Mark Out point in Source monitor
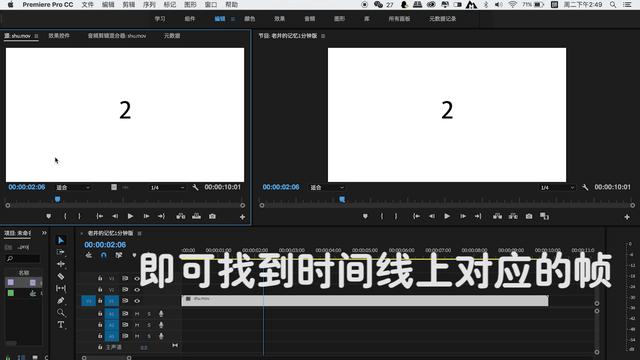The image size is (640, 360). 80,216
